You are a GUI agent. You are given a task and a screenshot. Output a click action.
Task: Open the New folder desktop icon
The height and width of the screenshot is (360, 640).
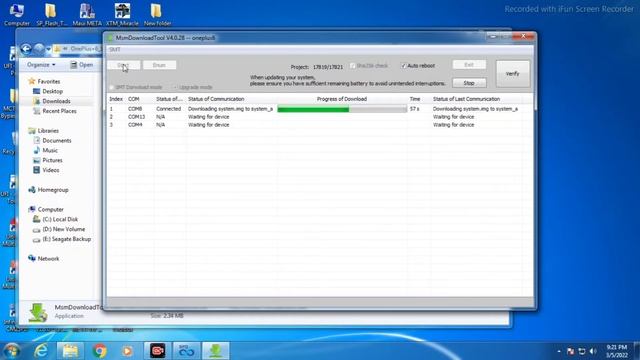click(x=157, y=15)
